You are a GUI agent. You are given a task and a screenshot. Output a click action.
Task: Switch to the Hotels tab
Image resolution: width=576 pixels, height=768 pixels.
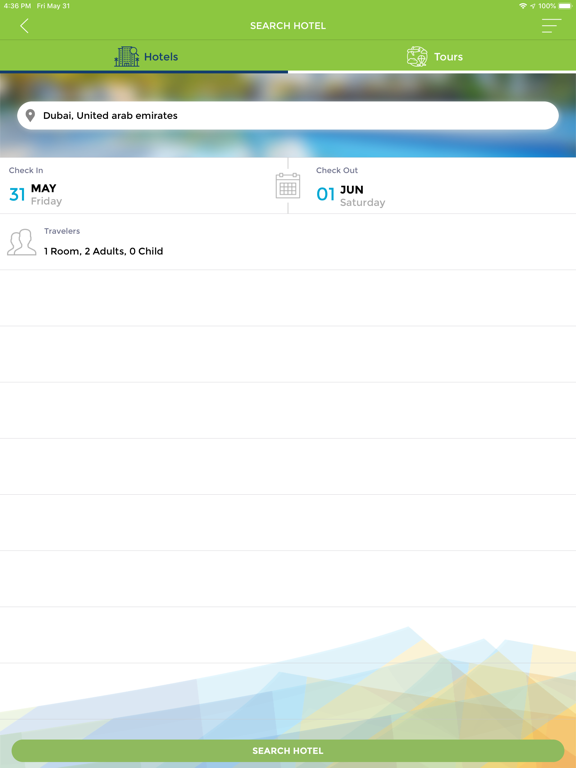tap(144, 56)
